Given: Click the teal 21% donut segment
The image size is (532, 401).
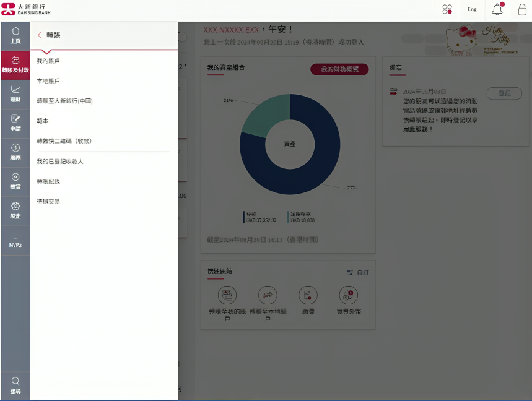Looking at the screenshot, I should (268, 115).
